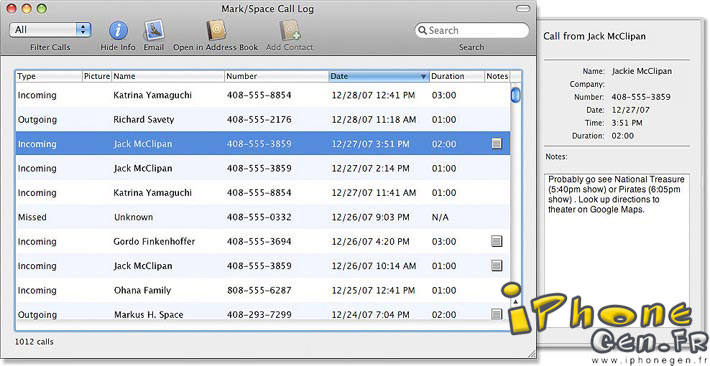710x366 pixels.
Task: Open note icon on 12/26/07 10:14 AM call
Action: click(x=497, y=265)
